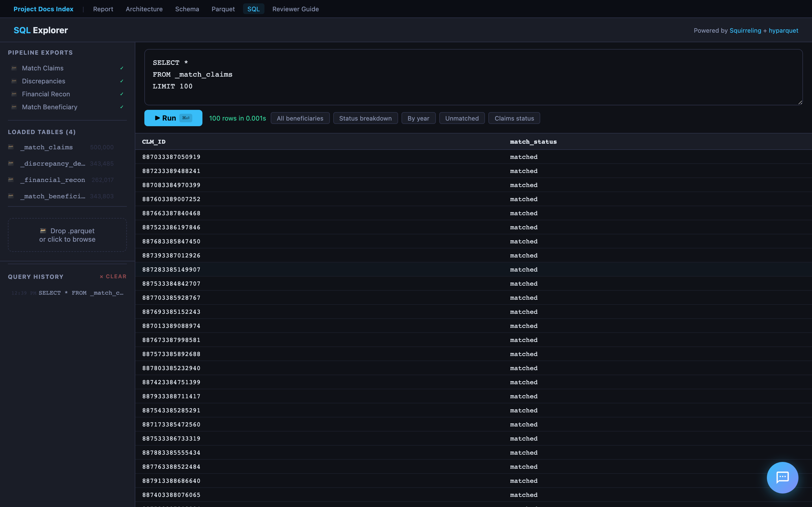Screen dimensions: 812x507
Task: Click the Match Beneficiary green checkmark
Action: click(x=122, y=107)
